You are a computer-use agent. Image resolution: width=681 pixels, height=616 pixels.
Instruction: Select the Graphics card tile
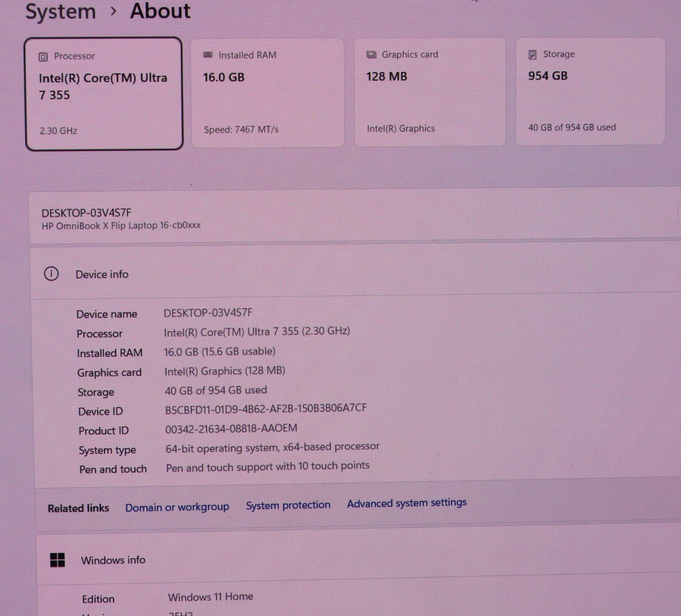pos(430,92)
